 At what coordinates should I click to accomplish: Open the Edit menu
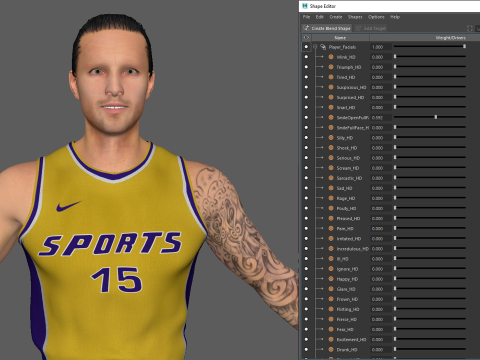pos(320,17)
